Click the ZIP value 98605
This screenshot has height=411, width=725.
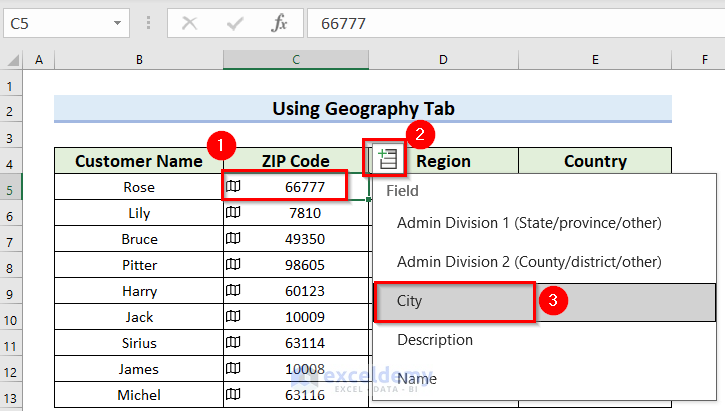[305, 265]
